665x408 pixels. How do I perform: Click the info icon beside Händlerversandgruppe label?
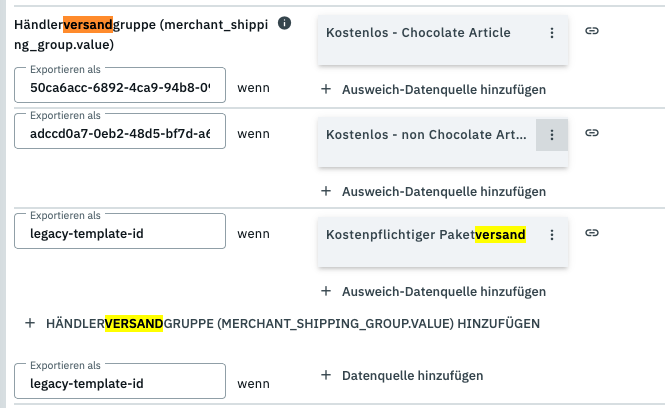click(x=285, y=23)
